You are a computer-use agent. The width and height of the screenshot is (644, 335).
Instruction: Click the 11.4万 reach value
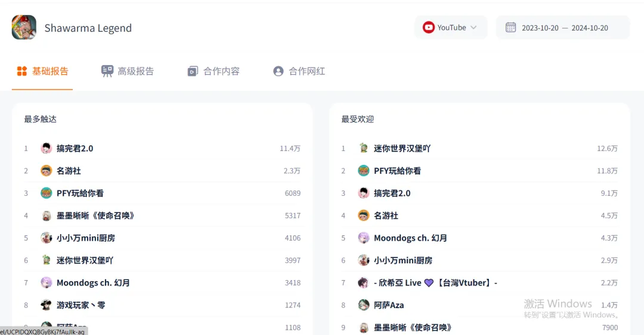point(290,148)
